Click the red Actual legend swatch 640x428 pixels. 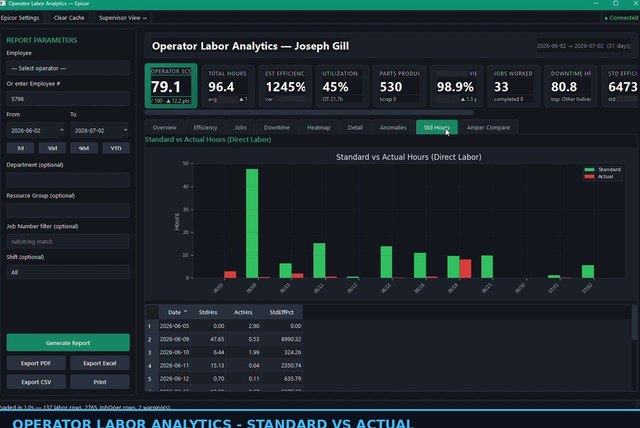(x=589, y=177)
